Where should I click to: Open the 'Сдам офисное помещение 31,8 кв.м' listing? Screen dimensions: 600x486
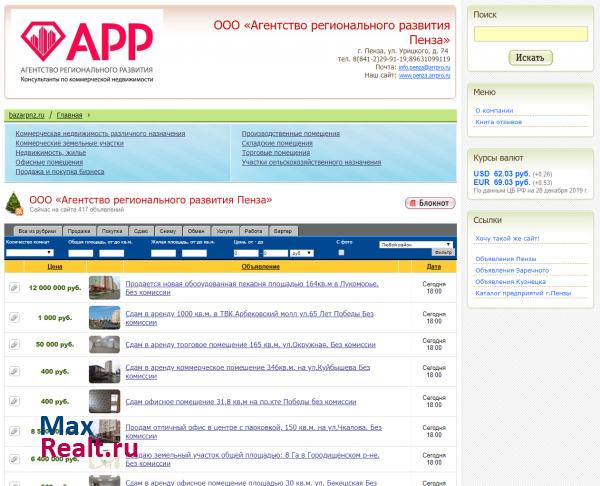(x=241, y=402)
